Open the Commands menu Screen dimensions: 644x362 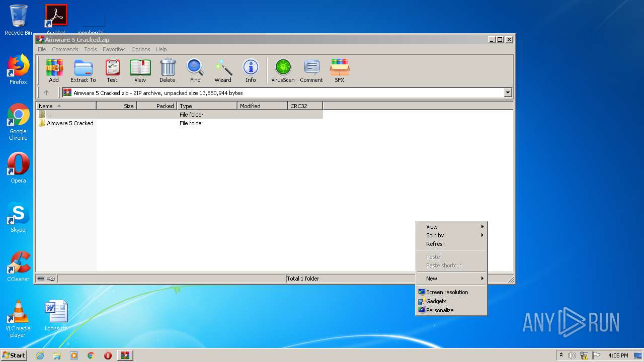[65, 49]
